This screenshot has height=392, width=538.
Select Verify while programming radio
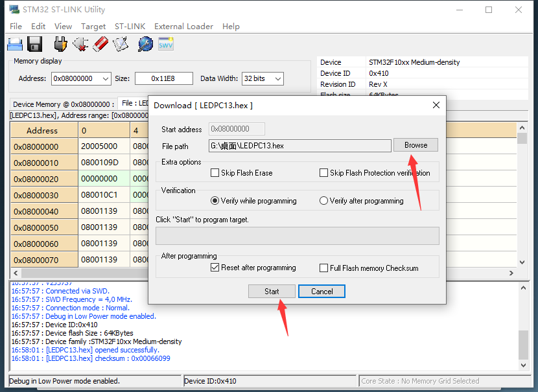(215, 201)
